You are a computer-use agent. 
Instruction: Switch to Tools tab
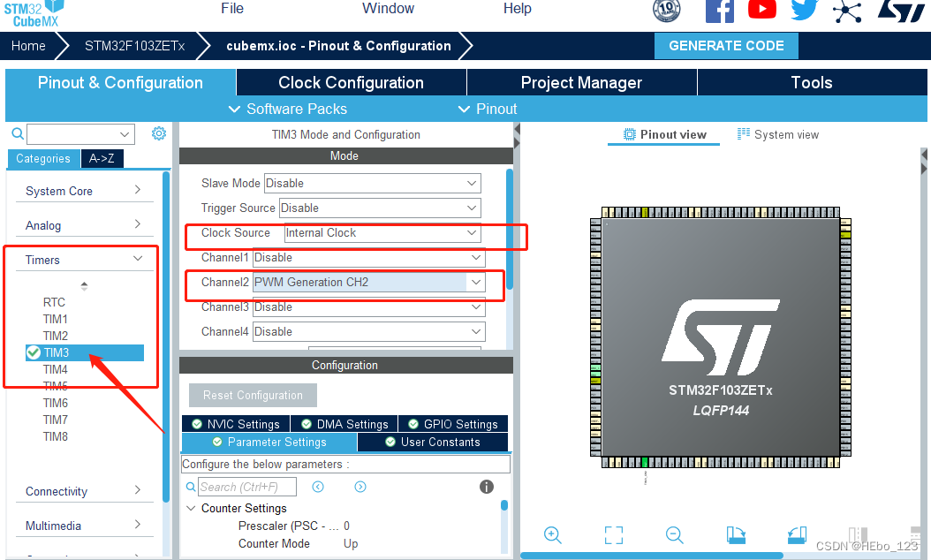812,82
